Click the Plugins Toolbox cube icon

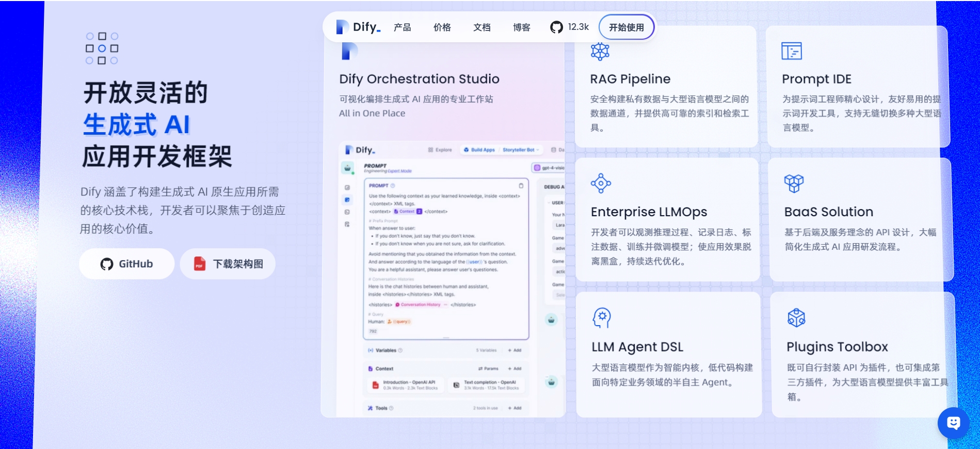point(796,318)
